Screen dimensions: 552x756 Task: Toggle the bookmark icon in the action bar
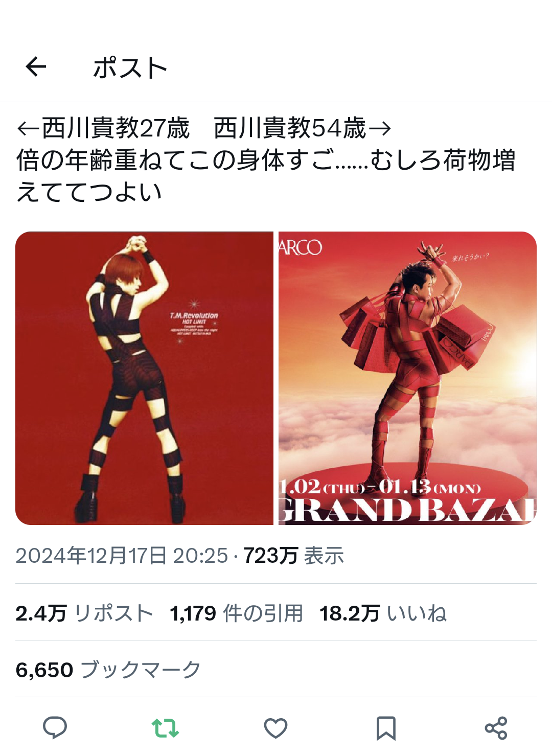386,728
